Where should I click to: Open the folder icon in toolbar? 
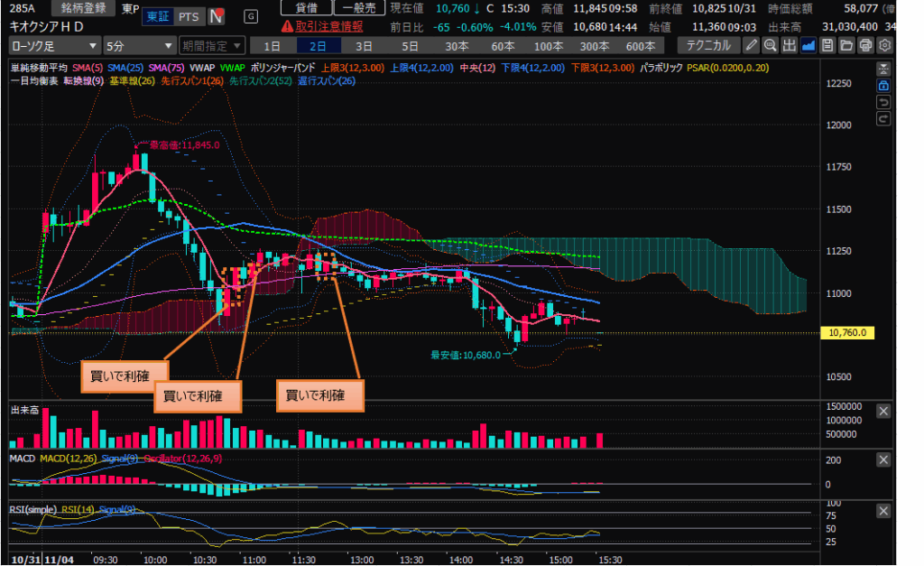(846, 45)
